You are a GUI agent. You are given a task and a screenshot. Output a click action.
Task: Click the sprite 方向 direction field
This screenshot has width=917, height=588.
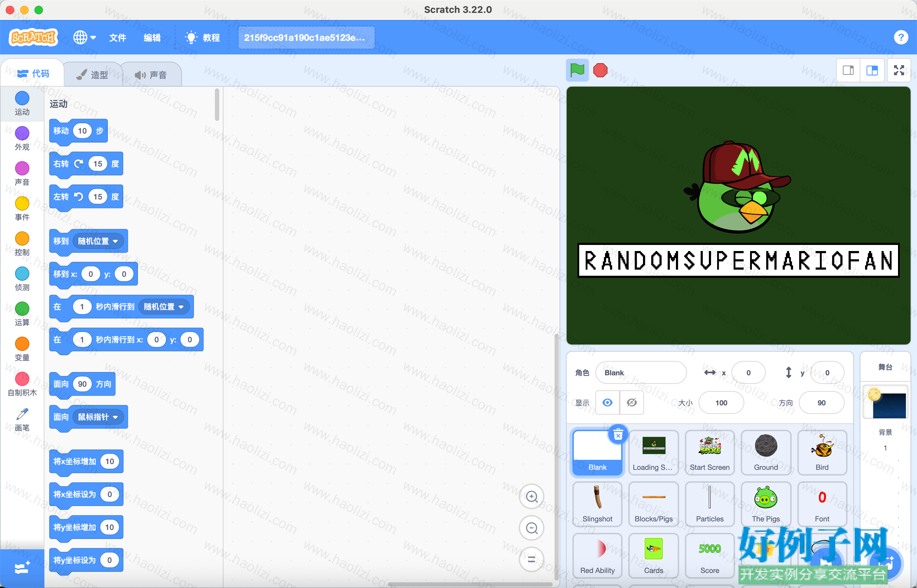pos(821,403)
